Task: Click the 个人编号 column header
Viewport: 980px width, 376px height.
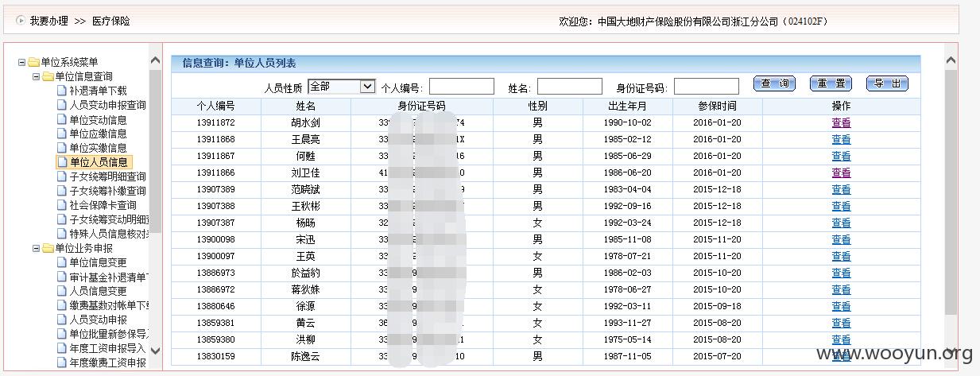Action: coord(216,106)
